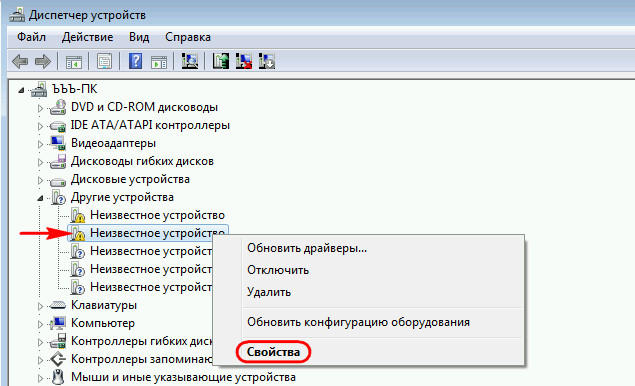Expand the Компьютер node
635x386 pixels.
coord(40,324)
